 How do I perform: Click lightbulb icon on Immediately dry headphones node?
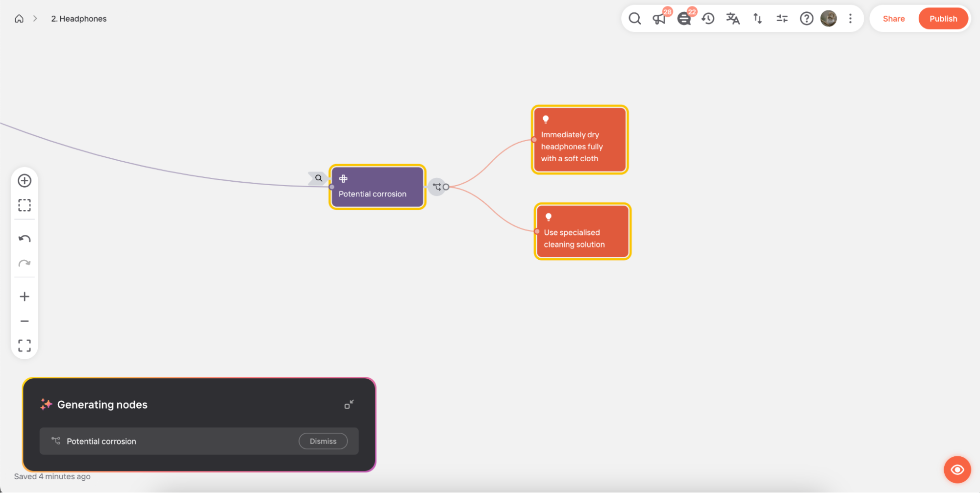[546, 119]
